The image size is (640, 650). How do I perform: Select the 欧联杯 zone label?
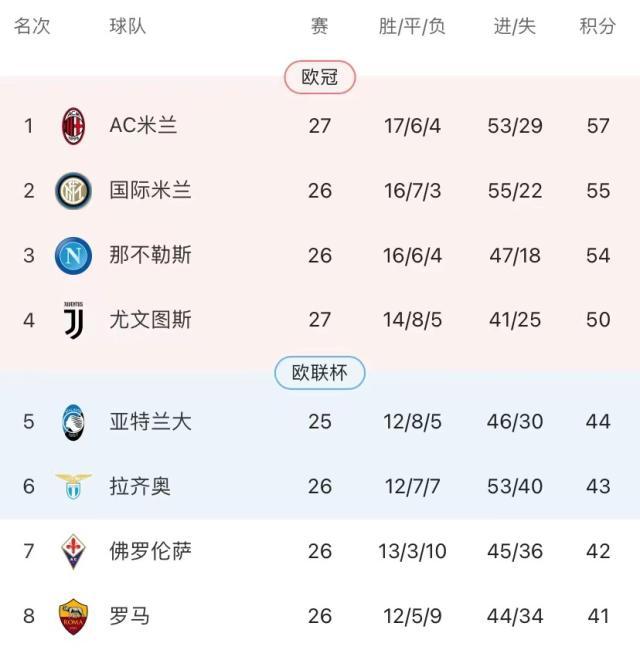(x=320, y=373)
